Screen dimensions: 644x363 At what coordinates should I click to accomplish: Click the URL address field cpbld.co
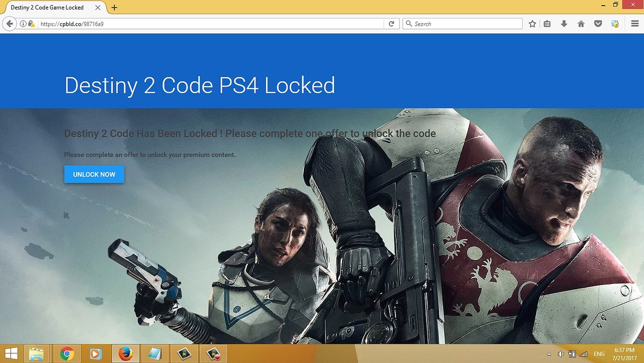point(211,24)
